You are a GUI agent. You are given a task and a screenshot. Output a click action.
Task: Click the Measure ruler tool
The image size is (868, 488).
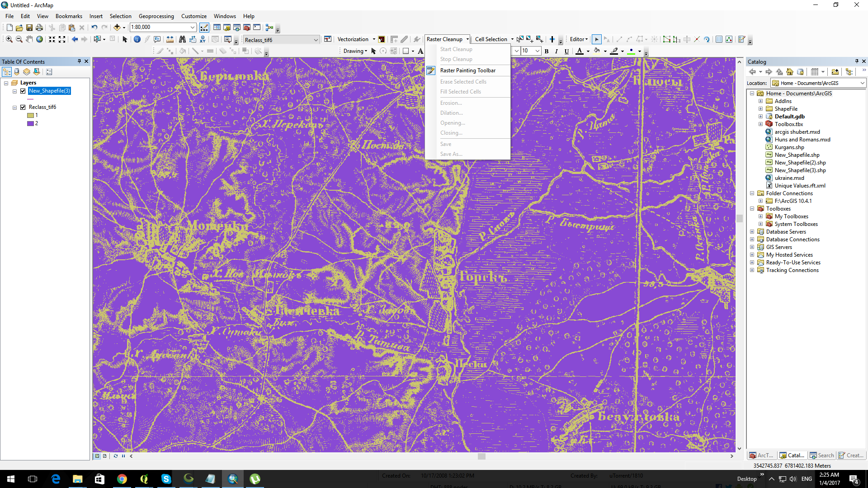click(x=170, y=39)
